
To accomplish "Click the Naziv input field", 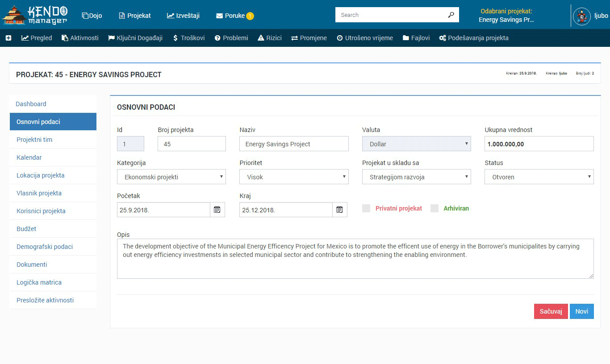I will point(294,144).
